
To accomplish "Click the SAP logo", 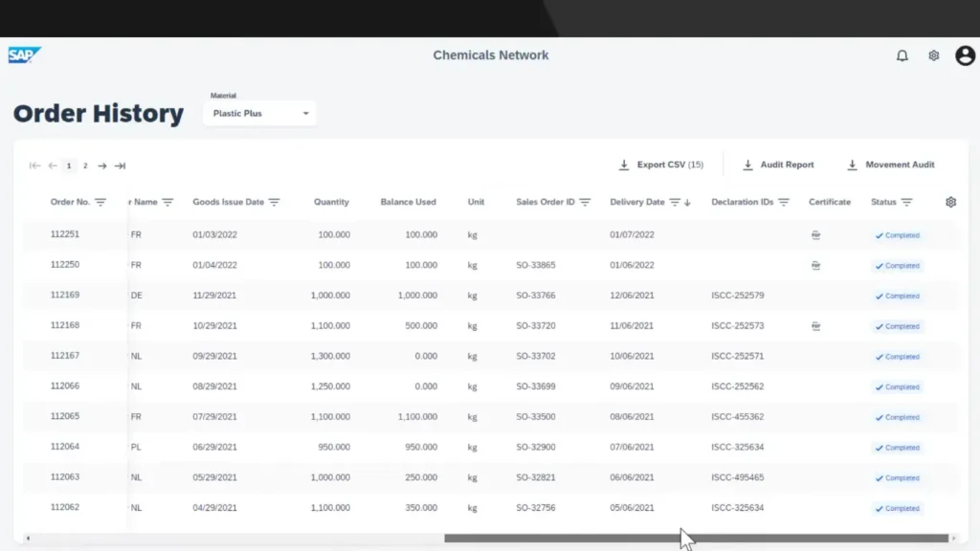I will (x=25, y=55).
